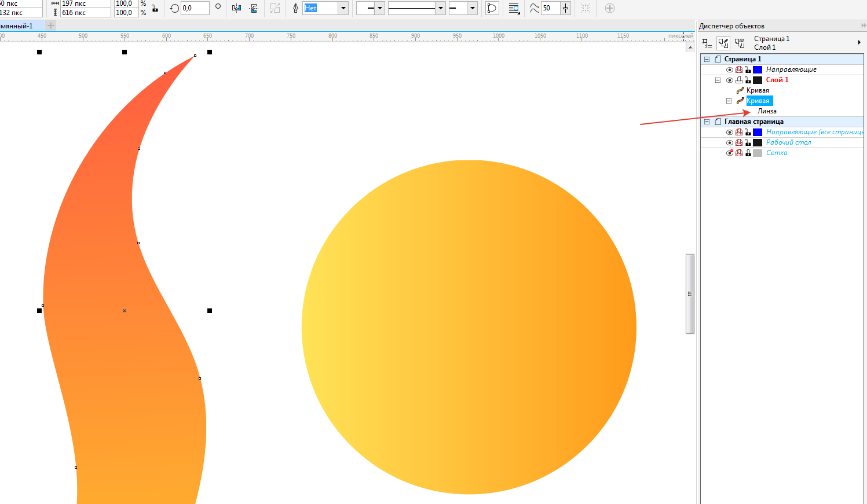Collapse the Главная страница tree node

(x=707, y=122)
